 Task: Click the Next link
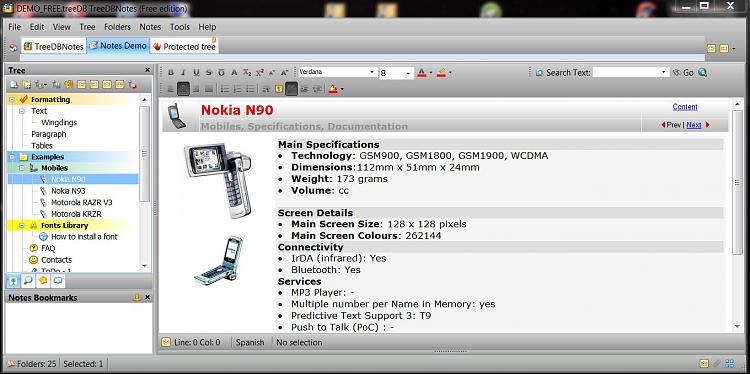click(x=694, y=125)
